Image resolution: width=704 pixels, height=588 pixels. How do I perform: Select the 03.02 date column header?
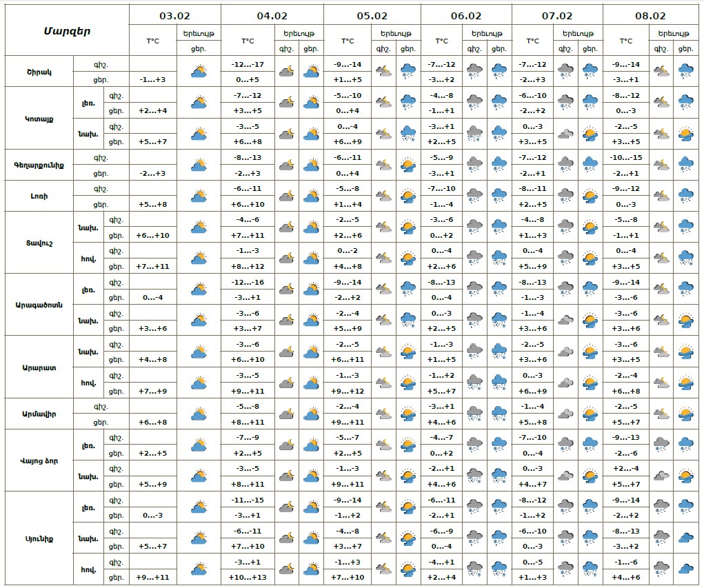[x=174, y=15]
